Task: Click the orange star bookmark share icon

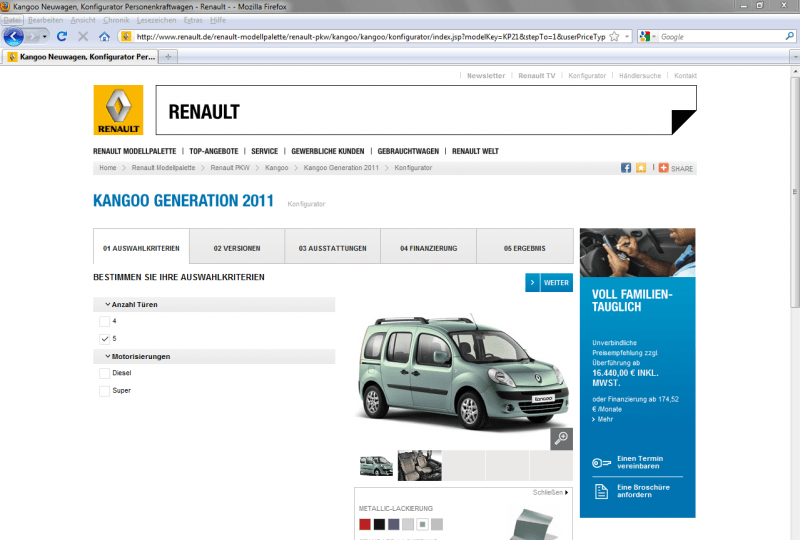Action: (641, 168)
